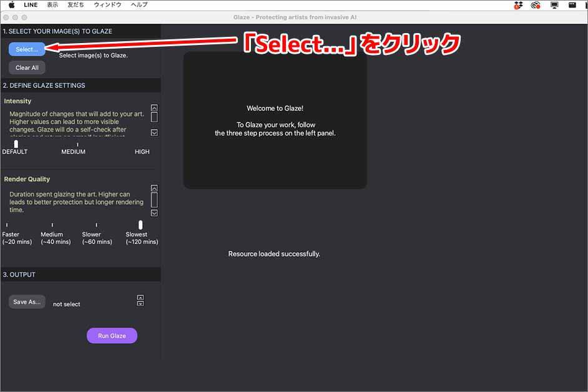
Task: Click the Clear All button
Action: point(27,67)
